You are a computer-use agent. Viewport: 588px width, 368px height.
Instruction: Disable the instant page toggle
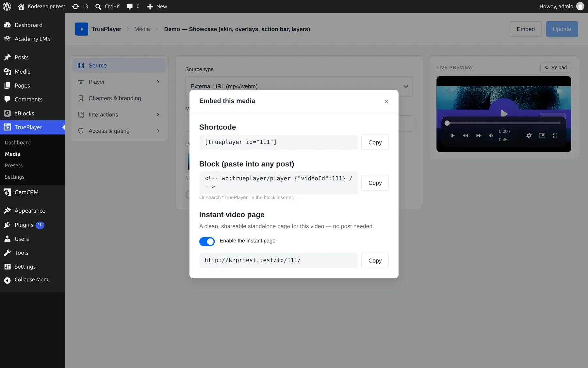[x=207, y=241]
